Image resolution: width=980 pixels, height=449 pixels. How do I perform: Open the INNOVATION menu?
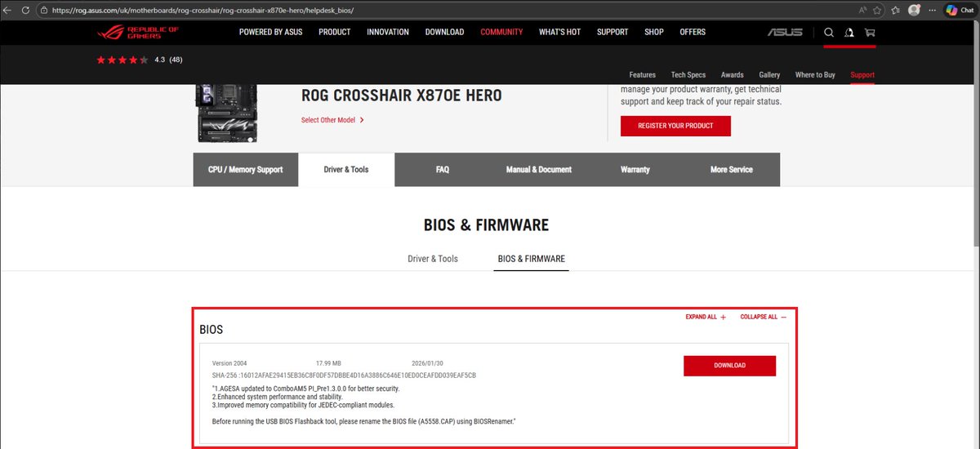click(x=388, y=32)
